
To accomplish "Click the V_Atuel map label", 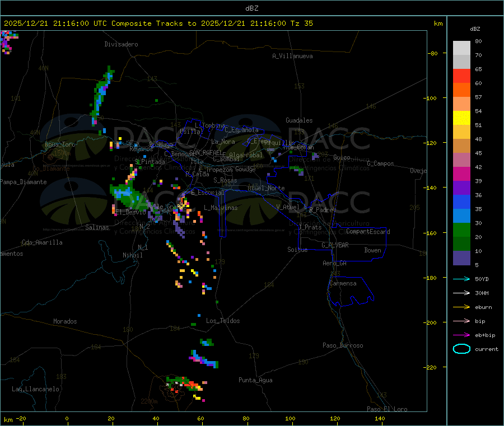I will [x=288, y=207].
